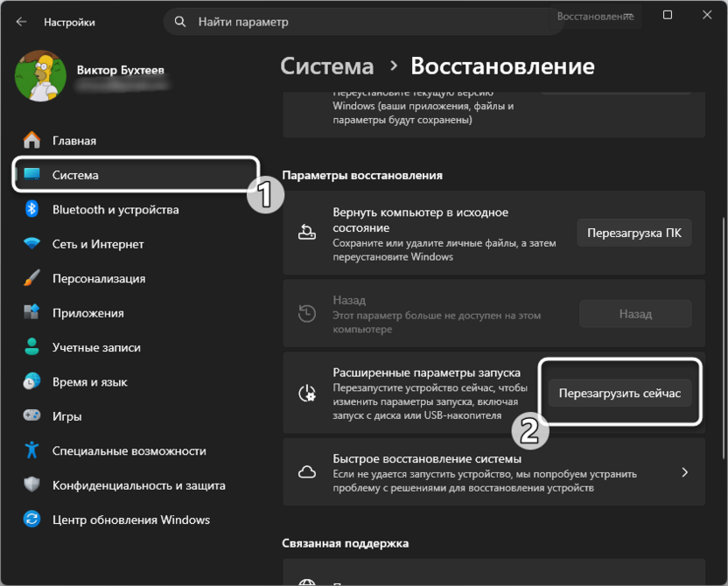Click the Wi-Fi icon for Сеть и Интернет
This screenshot has width=728, height=586.
(x=32, y=244)
